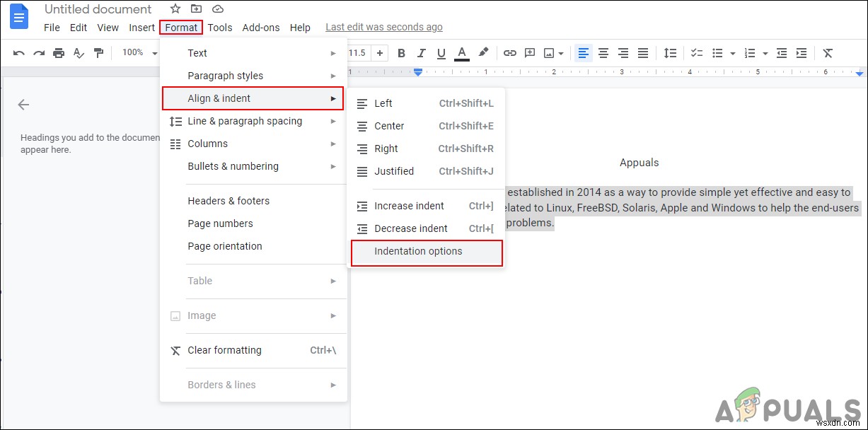Image resolution: width=868 pixels, height=430 pixels.
Task: Underline the selected text
Action: [x=441, y=53]
